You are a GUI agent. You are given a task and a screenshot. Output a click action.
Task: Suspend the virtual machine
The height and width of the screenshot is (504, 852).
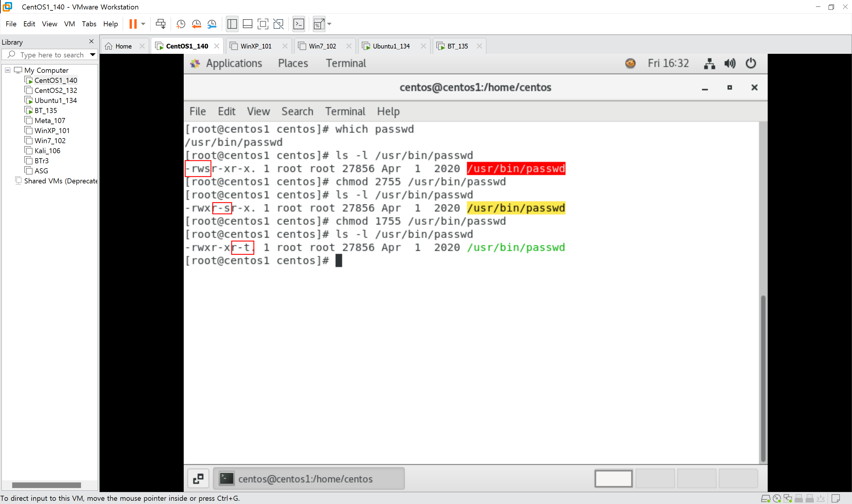[x=133, y=24]
